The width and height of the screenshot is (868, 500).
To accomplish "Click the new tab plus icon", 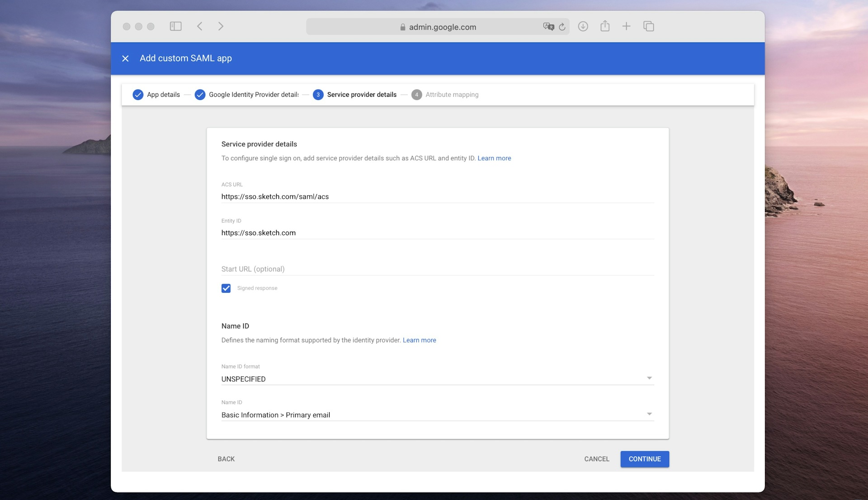I will click(x=627, y=27).
